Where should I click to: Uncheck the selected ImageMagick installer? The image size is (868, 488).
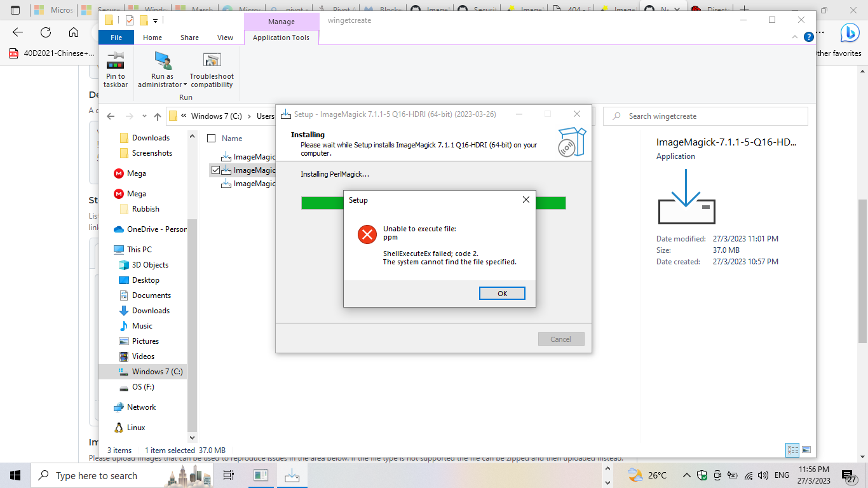215,170
